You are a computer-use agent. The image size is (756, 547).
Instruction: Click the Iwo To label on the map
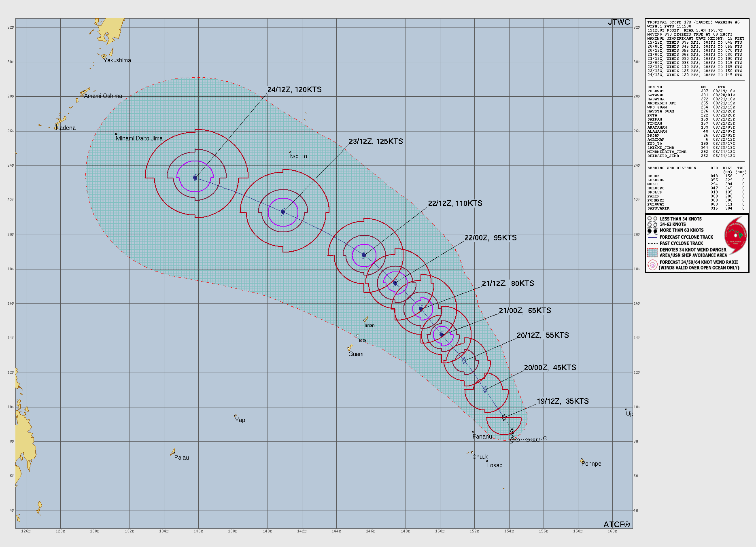click(x=299, y=156)
